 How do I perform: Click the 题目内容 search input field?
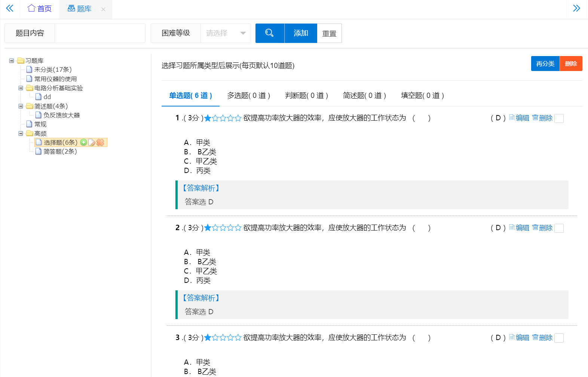(100, 33)
